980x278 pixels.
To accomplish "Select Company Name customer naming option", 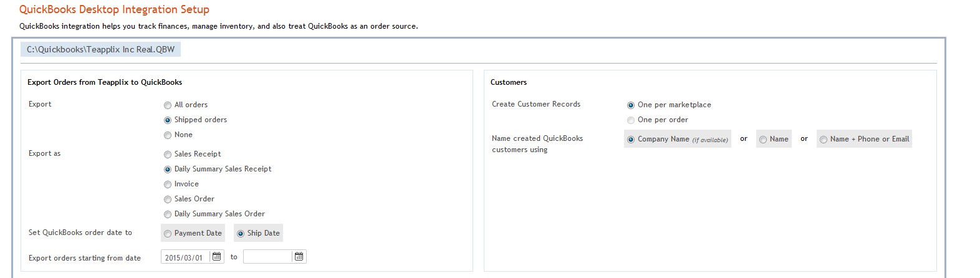I will [x=631, y=140].
